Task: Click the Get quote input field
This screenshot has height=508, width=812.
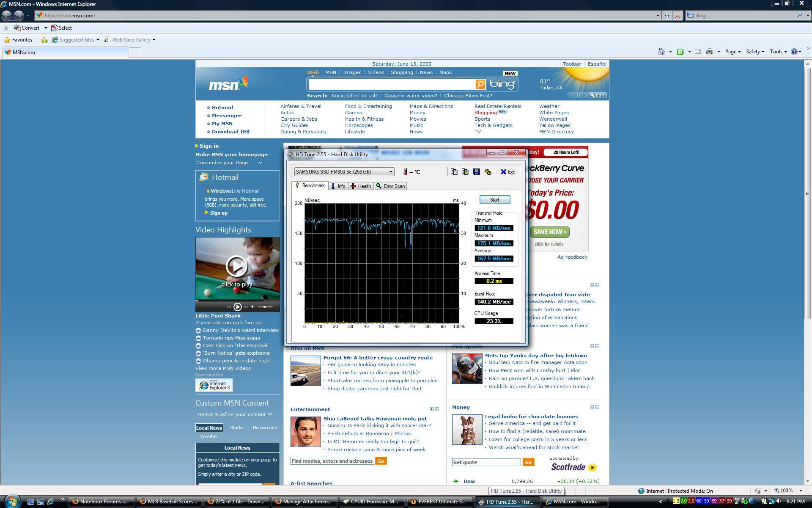Action: (x=486, y=462)
